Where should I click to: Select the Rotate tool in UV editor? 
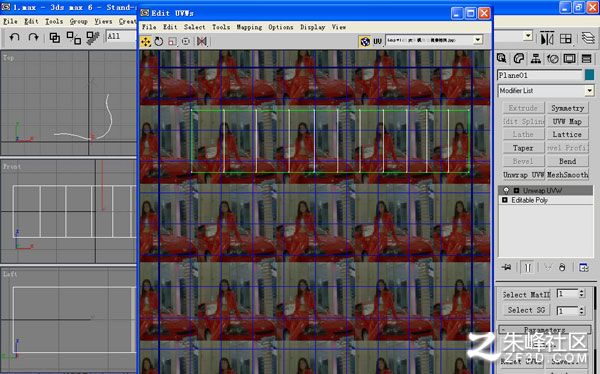click(159, 41)
